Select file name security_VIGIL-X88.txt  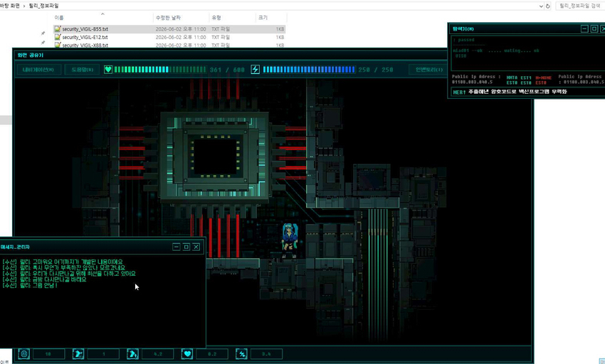point(85,45)
